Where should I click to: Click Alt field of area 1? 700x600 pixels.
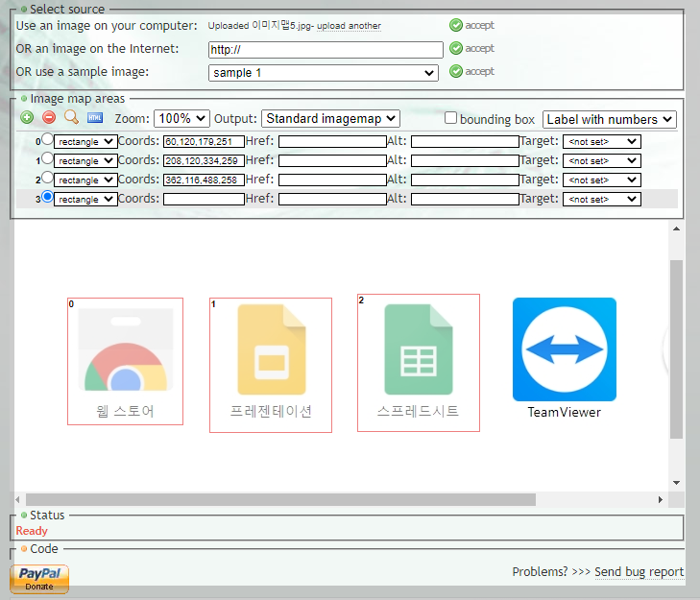pyautogui.click(x=465, y=160)
